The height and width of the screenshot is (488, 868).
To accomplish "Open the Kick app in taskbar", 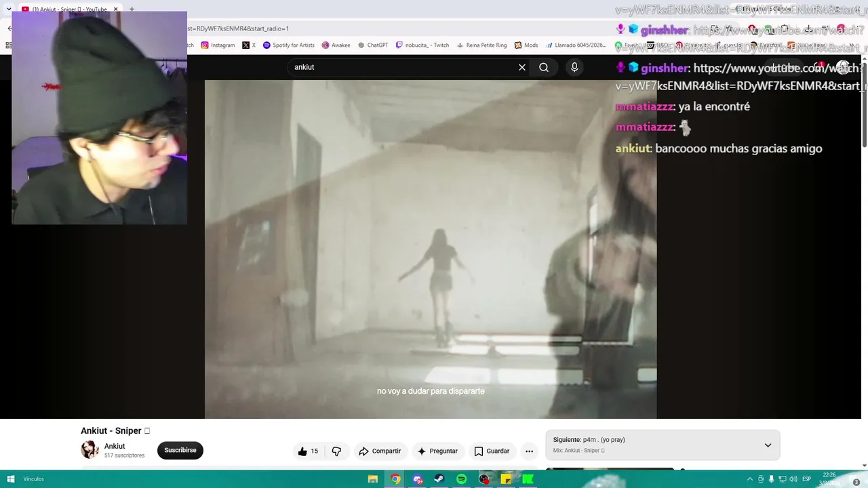I will tap(528, 479).
